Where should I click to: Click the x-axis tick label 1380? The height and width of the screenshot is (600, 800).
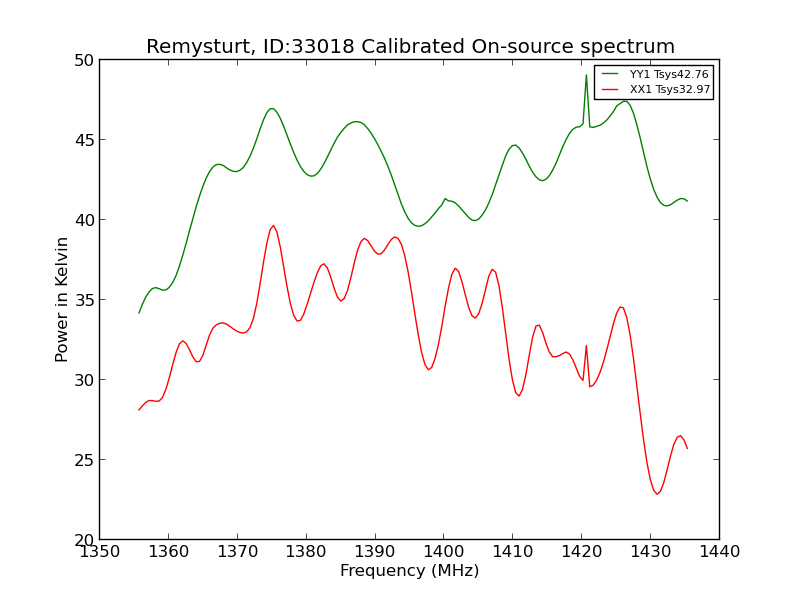click(306, 552)
